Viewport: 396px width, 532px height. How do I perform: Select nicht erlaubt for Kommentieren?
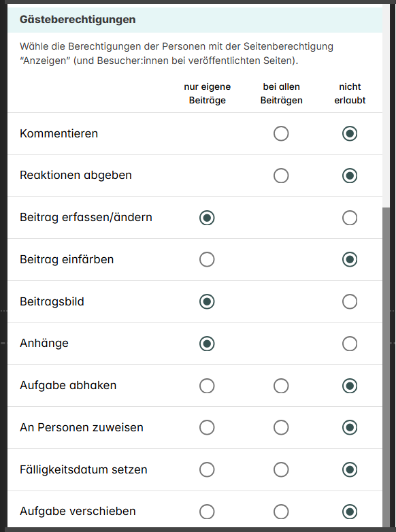point(350,133)
